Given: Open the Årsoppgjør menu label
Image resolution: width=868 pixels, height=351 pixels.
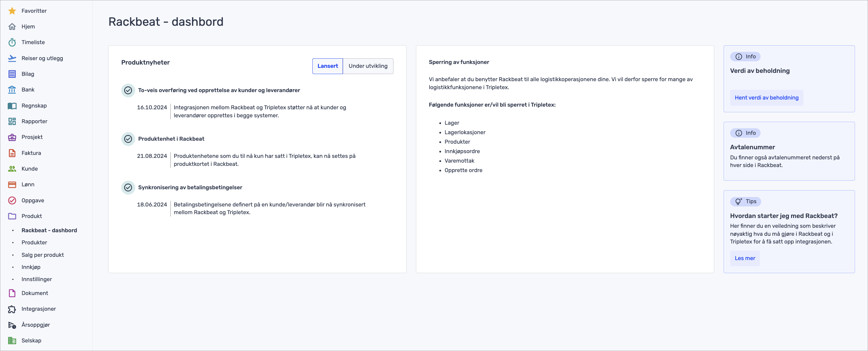Looking at the screenshot, I should pos(36,325).
